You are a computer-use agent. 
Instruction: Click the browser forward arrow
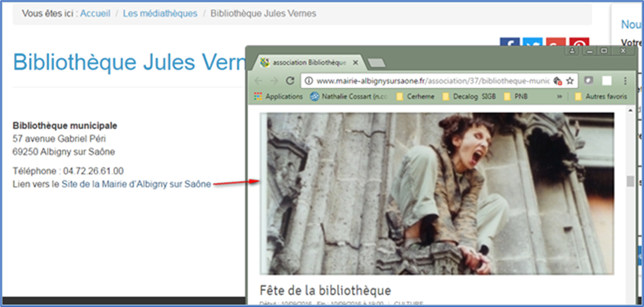[x=273, y=80]
